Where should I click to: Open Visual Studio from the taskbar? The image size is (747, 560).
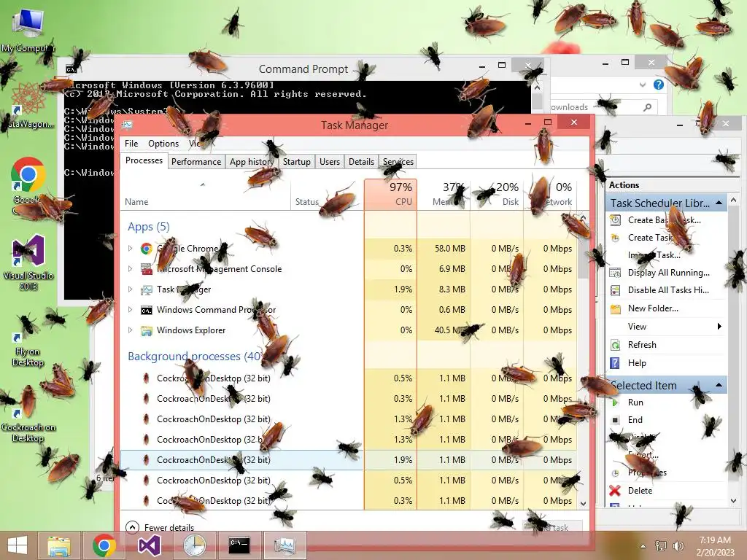149,545
